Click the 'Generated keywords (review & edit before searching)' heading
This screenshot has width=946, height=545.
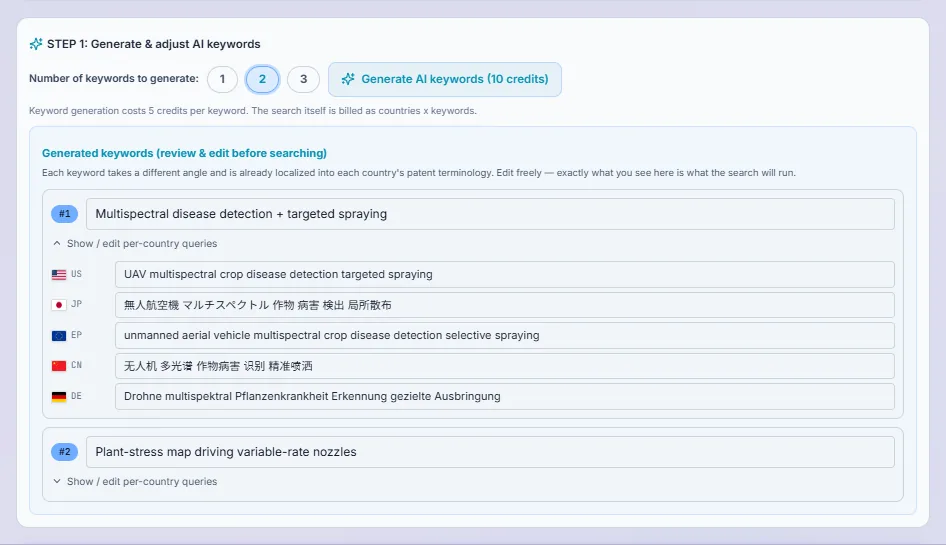(x=184, y=153)
